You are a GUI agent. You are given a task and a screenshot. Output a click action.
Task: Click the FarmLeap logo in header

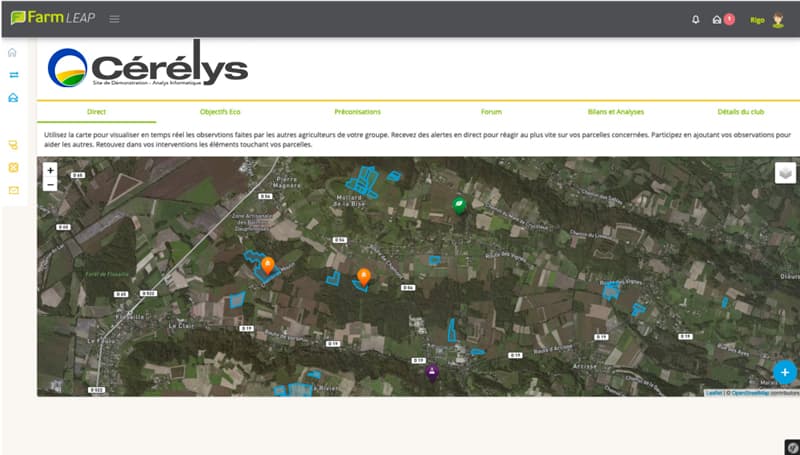point(53,18)
